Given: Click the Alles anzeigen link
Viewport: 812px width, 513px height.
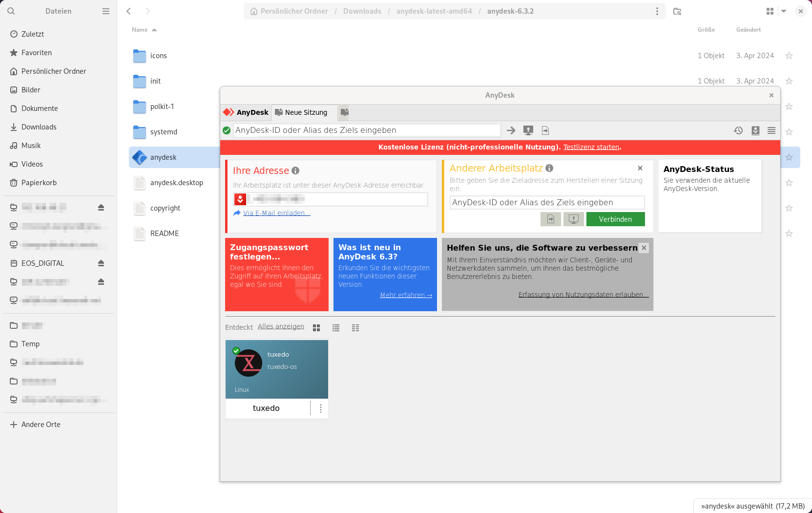Looking at the screenshot, I should (281, 326).
